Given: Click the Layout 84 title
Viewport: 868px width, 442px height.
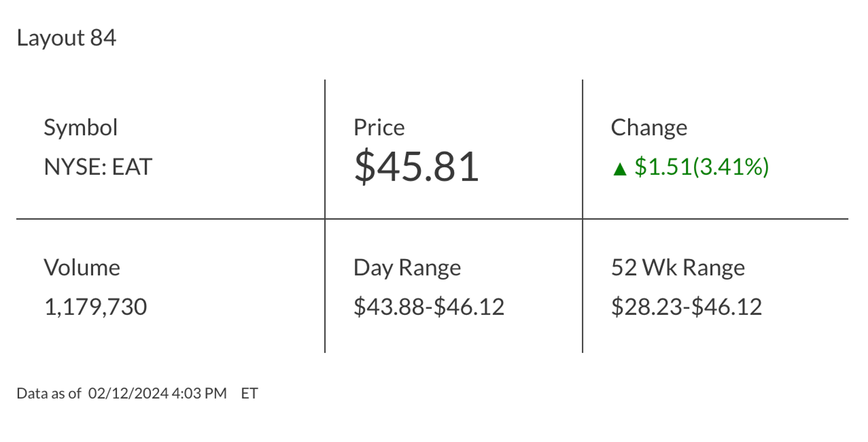Looking at the screenshot, I should point(66,38).
